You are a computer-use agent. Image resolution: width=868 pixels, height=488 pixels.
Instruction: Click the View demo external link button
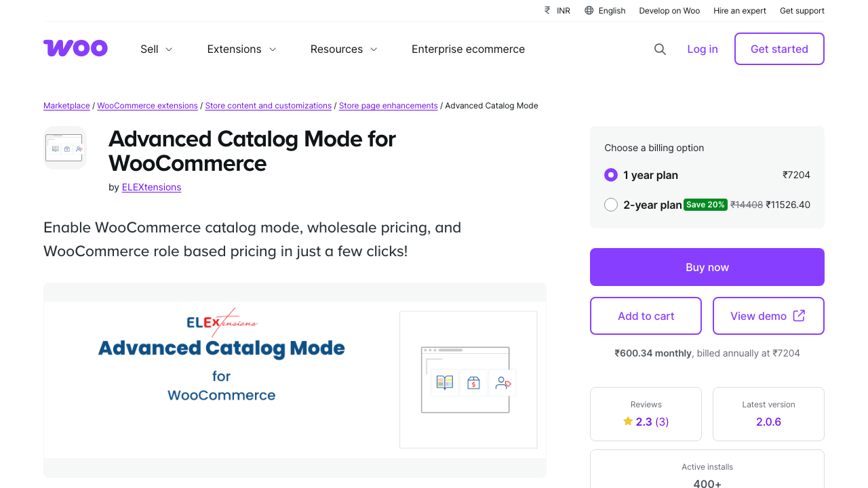coord(768,315)
